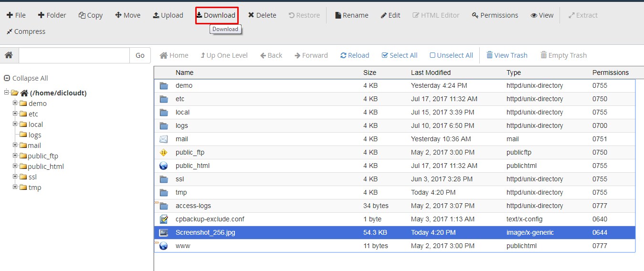Viewport: 644px width, 271px height.
Task: Click the ssl folder icon in list
Action: [164, 179]
